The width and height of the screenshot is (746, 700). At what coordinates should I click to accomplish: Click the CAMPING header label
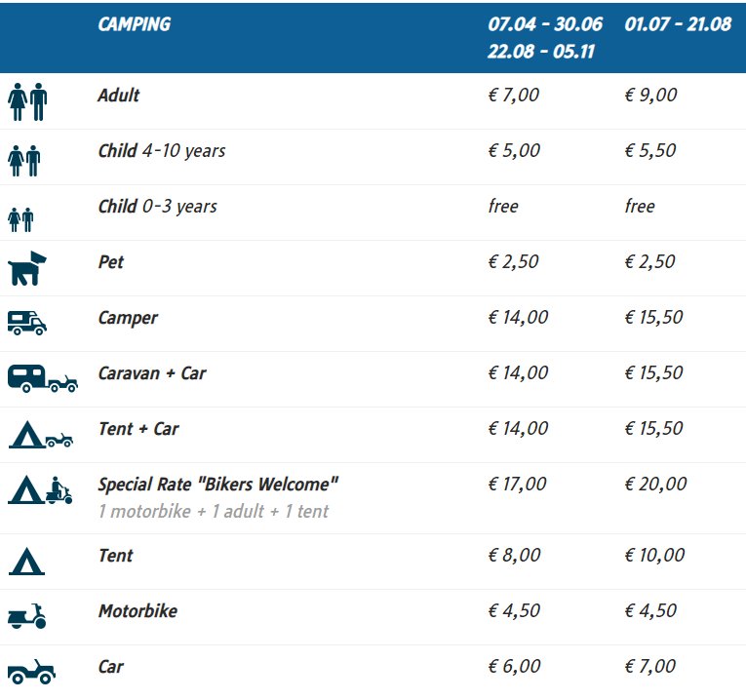click(x=134, y=24)
